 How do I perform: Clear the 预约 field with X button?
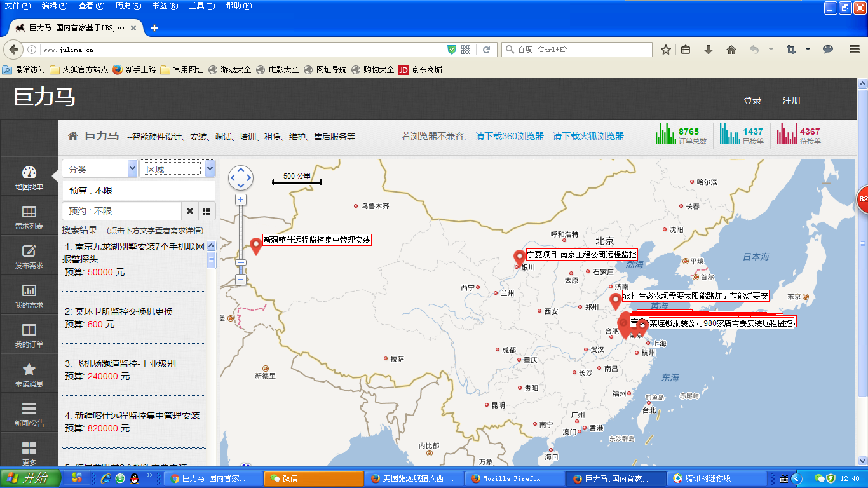tap(189, 211)
